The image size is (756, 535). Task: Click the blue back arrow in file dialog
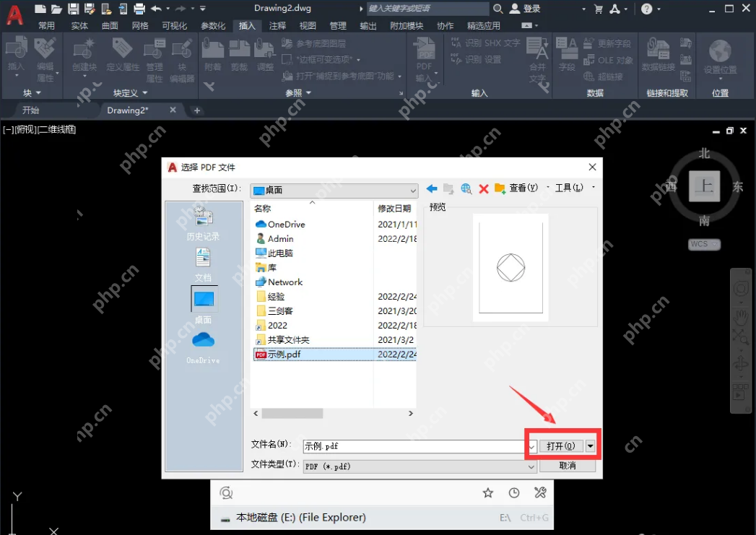point(432,188)
